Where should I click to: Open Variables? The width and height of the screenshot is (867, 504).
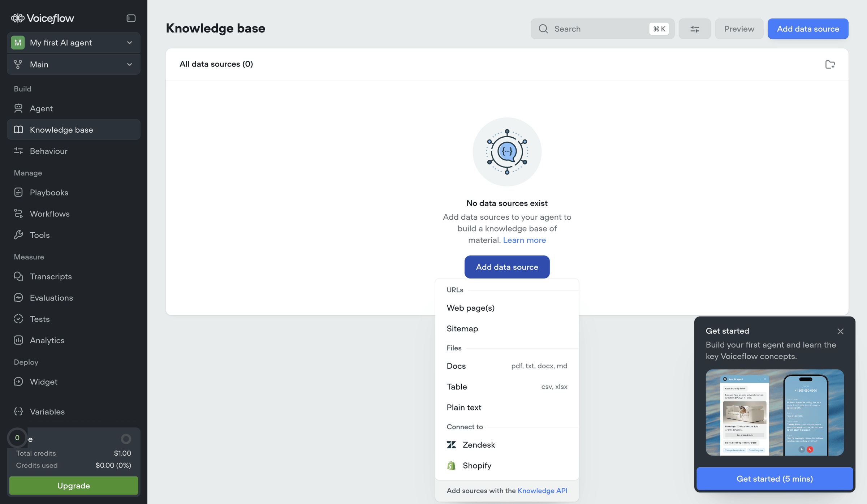[73, 412]
